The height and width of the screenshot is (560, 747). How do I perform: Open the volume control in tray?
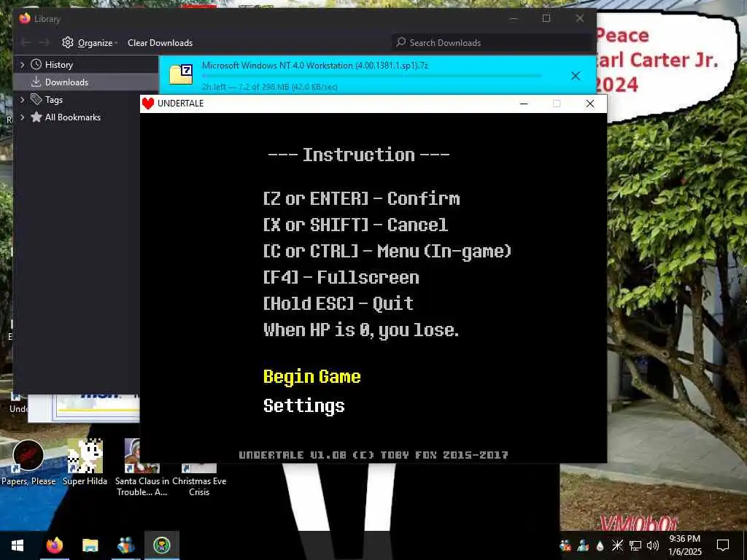[653, 545]
